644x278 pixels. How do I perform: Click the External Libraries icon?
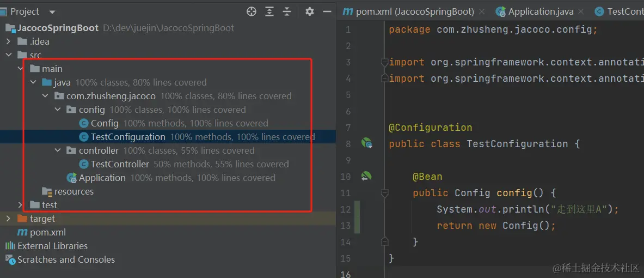pos(10,246)
